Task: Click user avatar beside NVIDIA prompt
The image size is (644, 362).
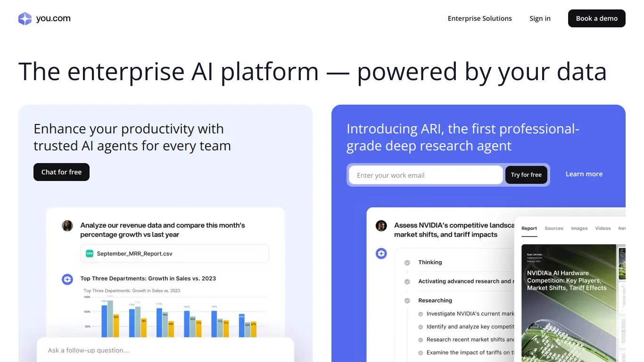Action: [381, 225]
